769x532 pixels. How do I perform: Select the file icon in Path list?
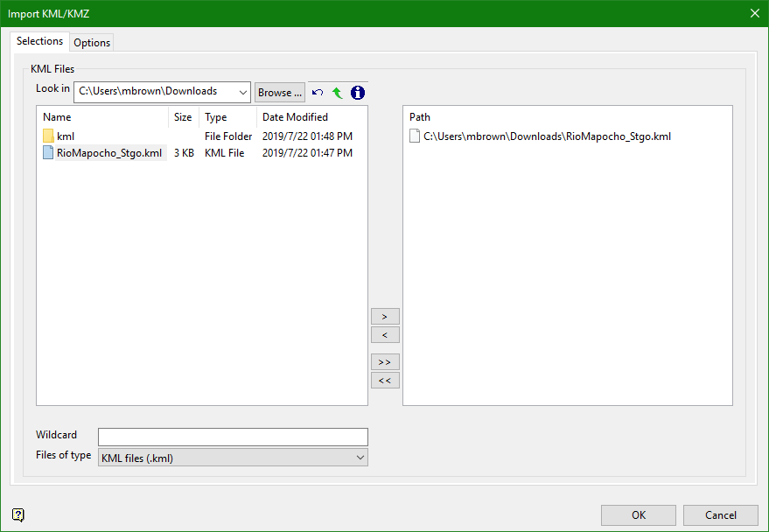click(x=415, y=136)
